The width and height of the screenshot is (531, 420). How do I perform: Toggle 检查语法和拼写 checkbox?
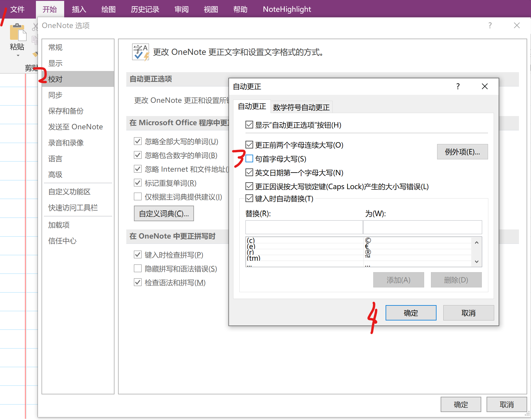[138, 282]
